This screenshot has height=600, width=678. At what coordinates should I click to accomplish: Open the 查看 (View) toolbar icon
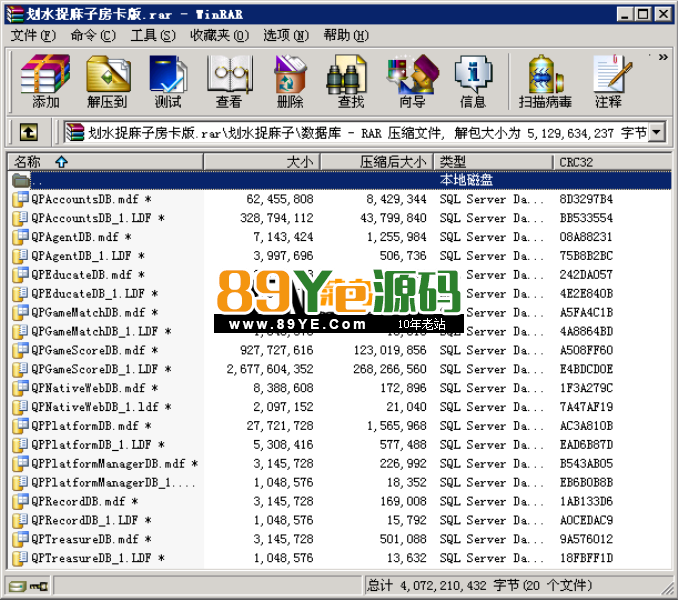coord(229,81)
